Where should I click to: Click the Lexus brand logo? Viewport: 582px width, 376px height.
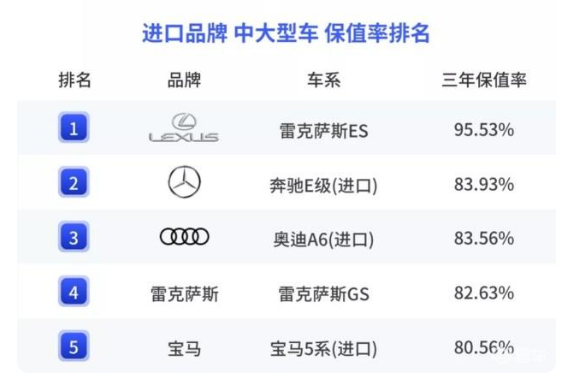tap(184, 127)
